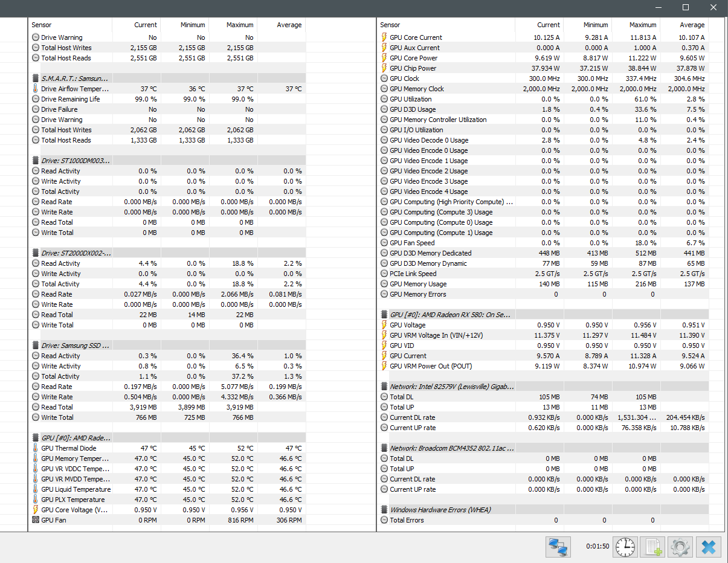
Task: Select the GPU Memory Temper... row
Action: 167,458
